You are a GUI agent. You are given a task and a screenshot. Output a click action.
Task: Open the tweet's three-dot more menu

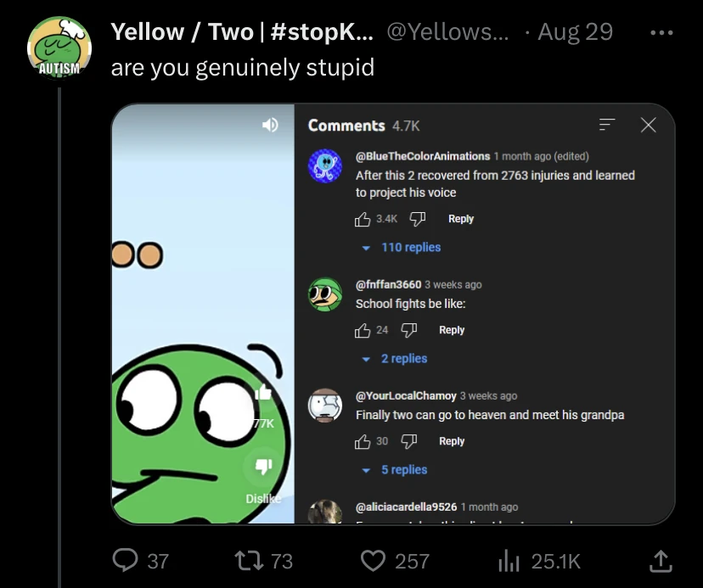(660, 33)
